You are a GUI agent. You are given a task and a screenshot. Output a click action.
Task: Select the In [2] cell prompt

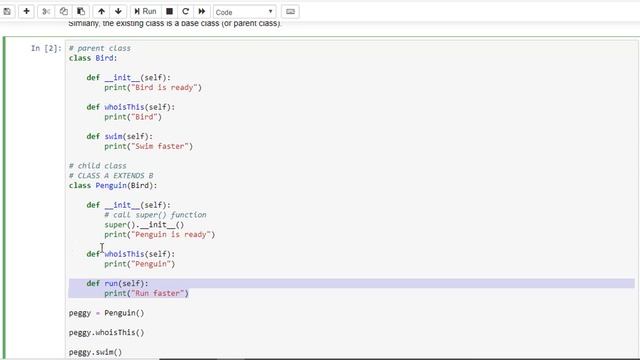[46, 48]
